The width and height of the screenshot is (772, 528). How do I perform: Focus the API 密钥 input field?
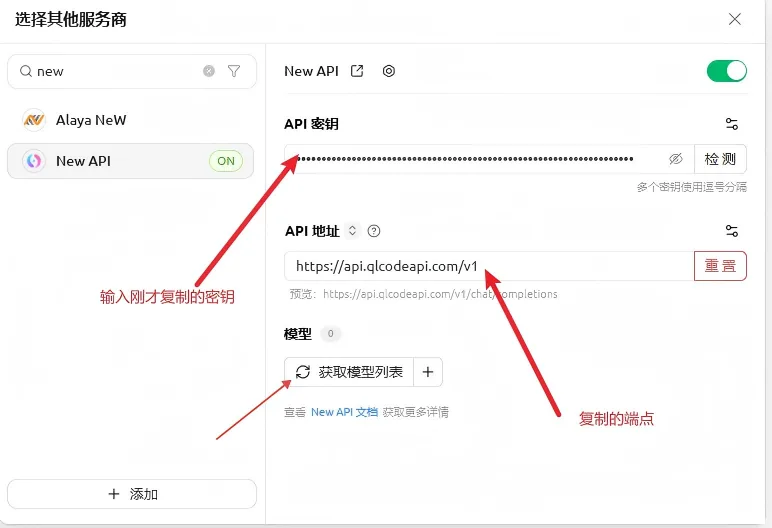[489, 159]
